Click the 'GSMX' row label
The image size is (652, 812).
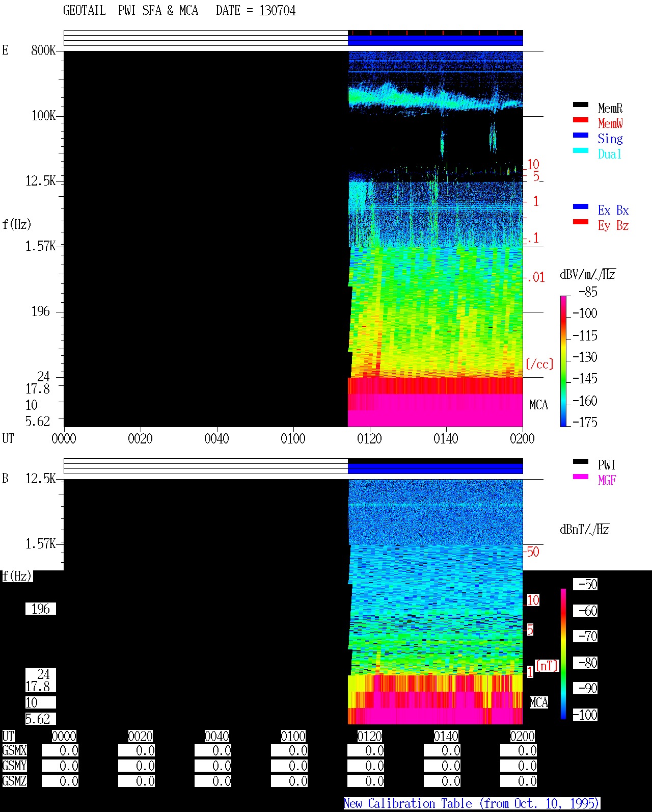(14, 751)
